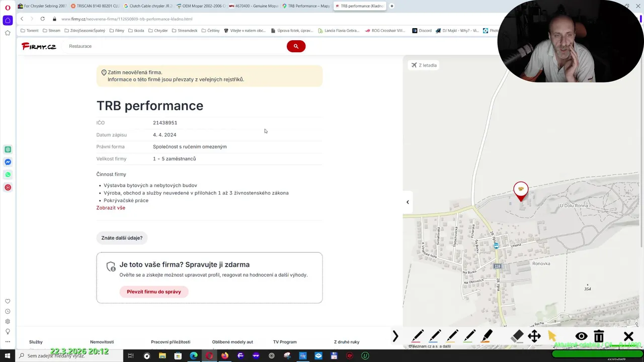This screenshot has width=644, height=362.
Task: Select the blue pen annotation tool
Action: [x=435, y=336]
